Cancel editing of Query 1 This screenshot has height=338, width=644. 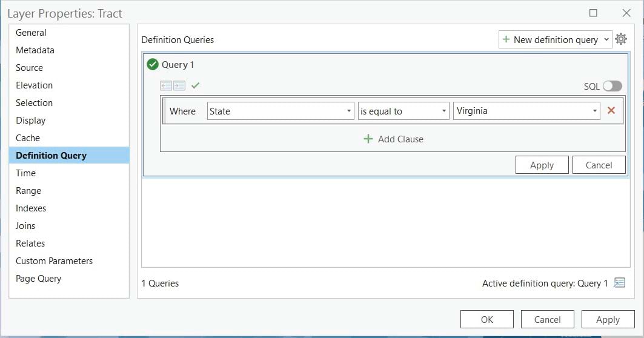click(x=599, y=165)
